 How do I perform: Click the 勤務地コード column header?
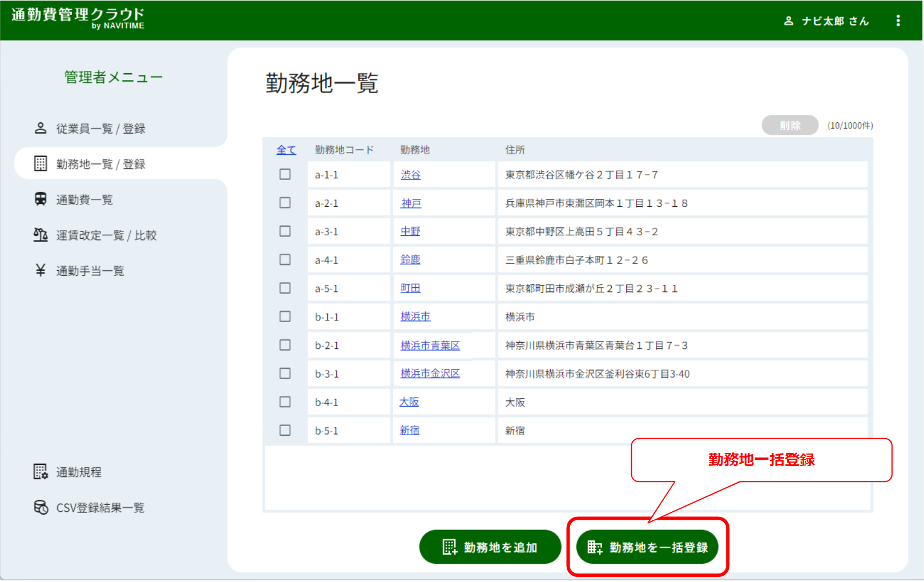click(345, 150)
